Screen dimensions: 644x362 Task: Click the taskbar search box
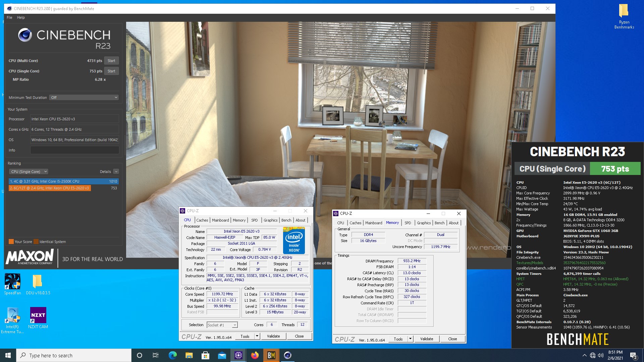pos(74,355)
